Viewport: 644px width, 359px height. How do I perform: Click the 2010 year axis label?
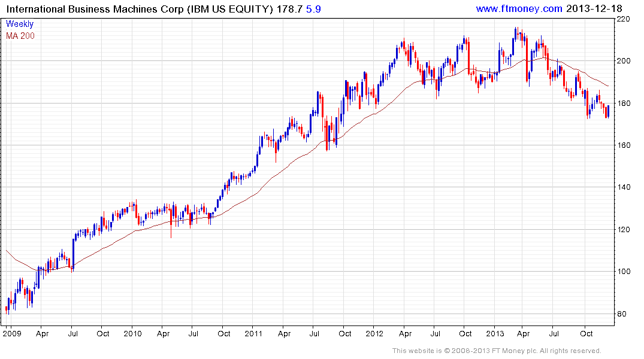coord(132,333)
